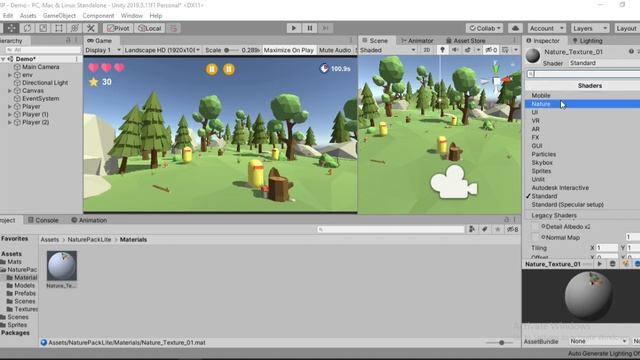Open the AssetBundle None dropdown
Image resolution: width=640 pixels, height=360 pixels.
coord(598,341)
